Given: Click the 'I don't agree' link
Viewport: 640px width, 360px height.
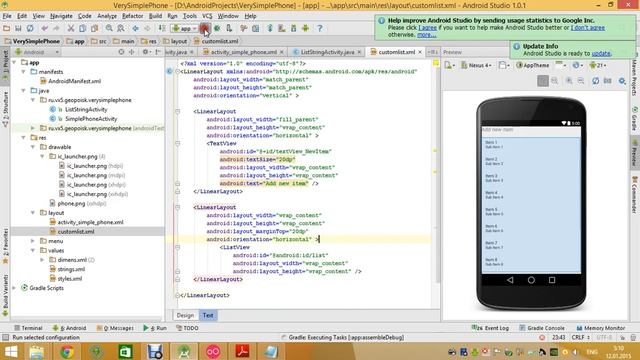Looking at the screenshot, I should pyautogui.click(x=588, y=28).
